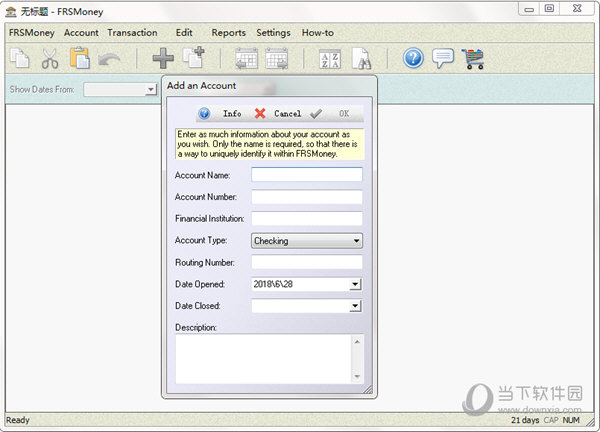Click the previous period calendar icon
600x432 pixels.
(246, 59)
